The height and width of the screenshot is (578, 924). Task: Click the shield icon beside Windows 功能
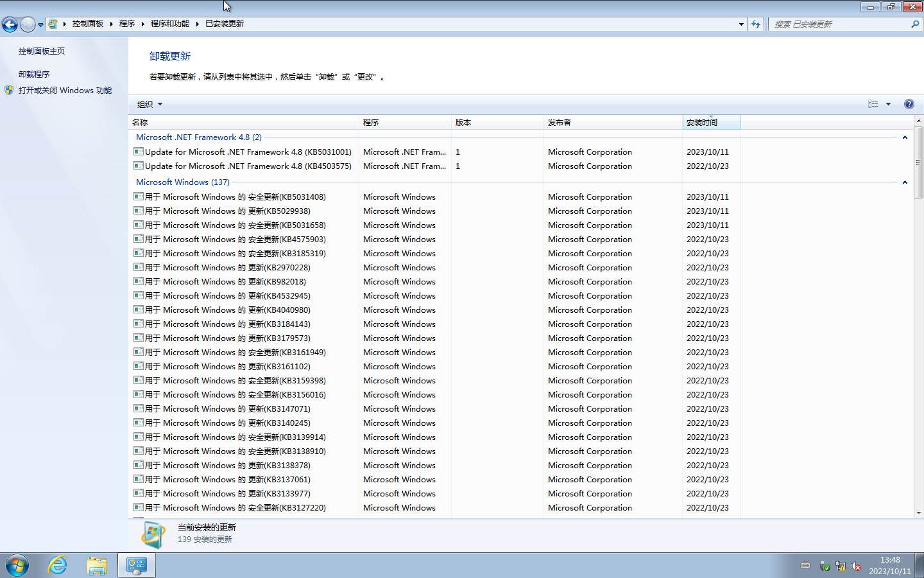point(9,91)
